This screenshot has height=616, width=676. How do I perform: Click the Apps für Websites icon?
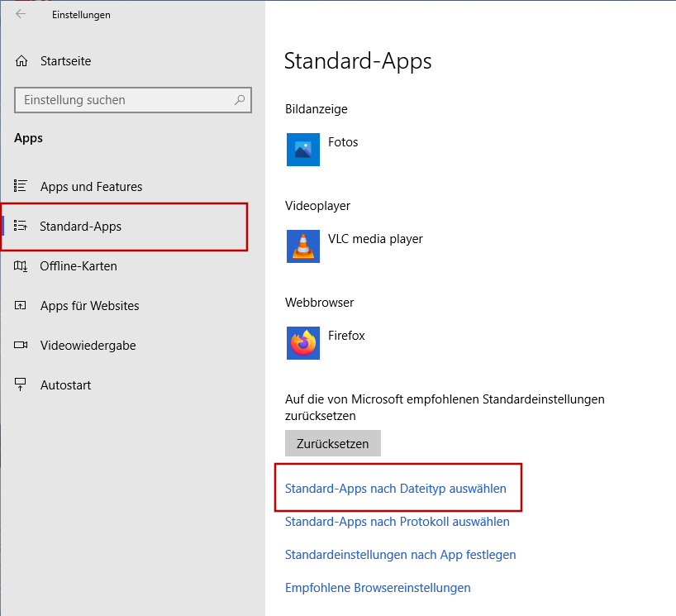[x=21, y=306]
